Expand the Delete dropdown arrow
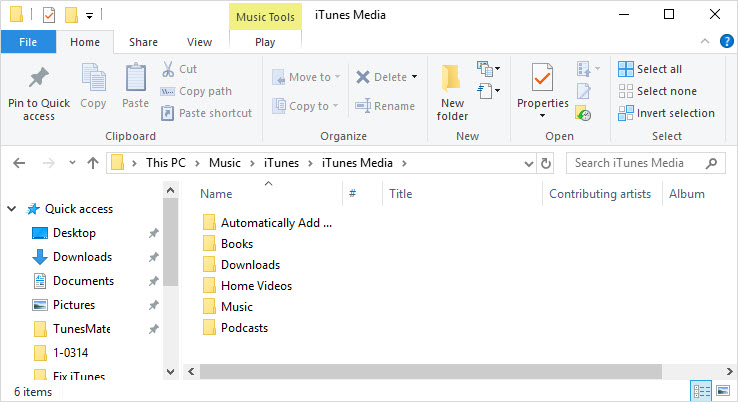Screen dimensions: 738x402 click(415, 77)
